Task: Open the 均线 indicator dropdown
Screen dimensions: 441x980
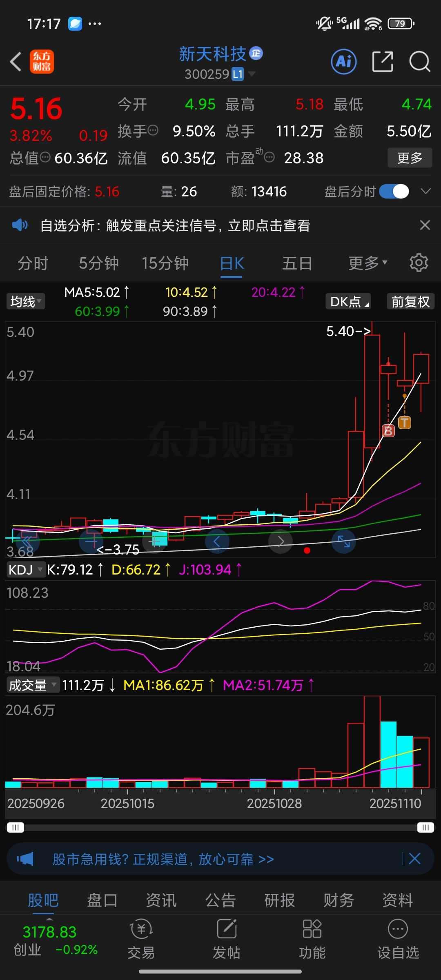Action: (x=26, y=302)
